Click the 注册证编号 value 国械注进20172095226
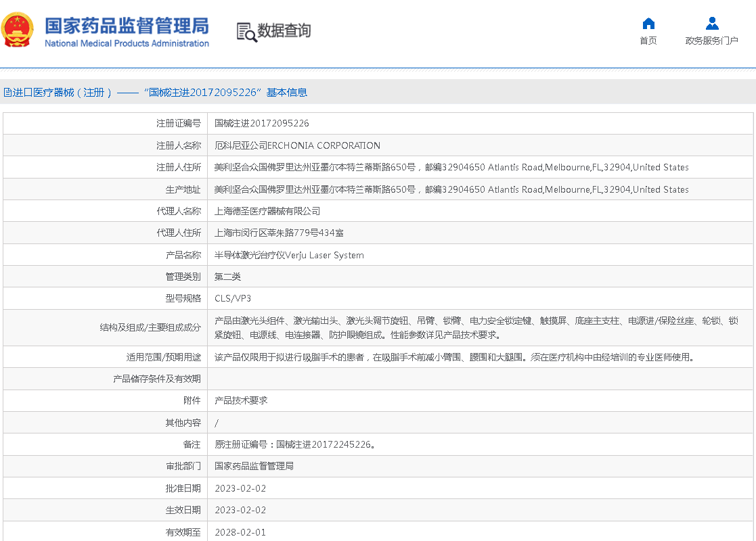 point(262,123)
